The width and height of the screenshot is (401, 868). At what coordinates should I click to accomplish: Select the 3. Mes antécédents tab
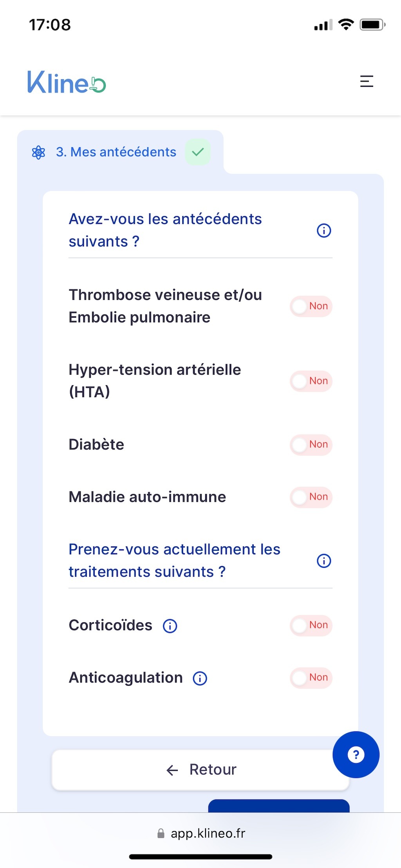pos(116,152)
